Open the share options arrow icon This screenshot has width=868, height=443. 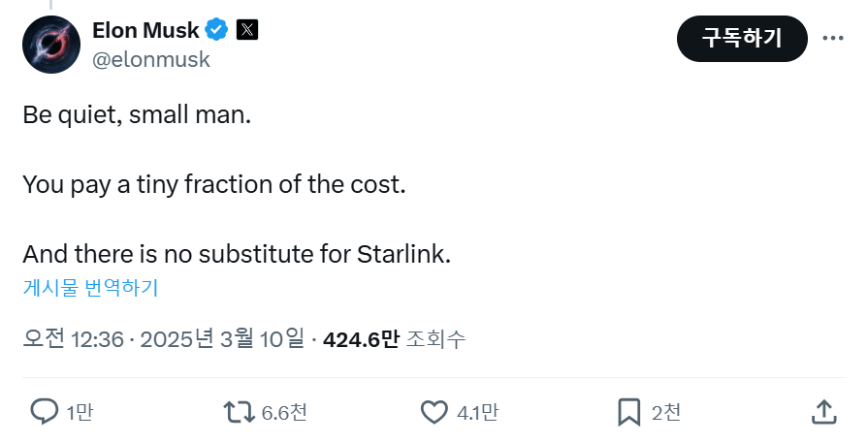tap(823, 412)
